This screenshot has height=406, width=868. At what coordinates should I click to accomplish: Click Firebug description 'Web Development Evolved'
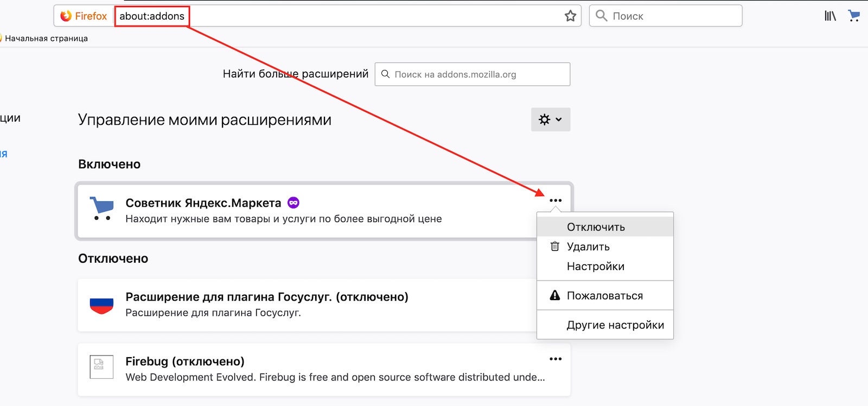(335, 377)
